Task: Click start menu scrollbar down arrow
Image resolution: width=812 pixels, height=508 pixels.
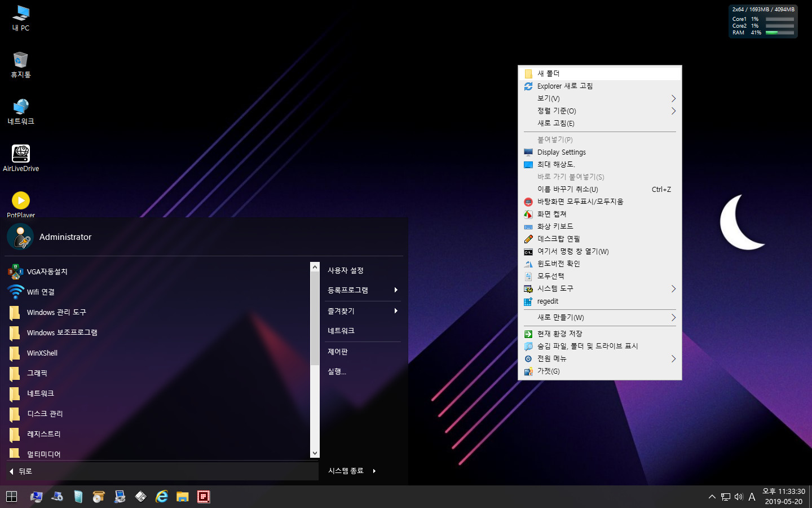Action: point(315,453)
